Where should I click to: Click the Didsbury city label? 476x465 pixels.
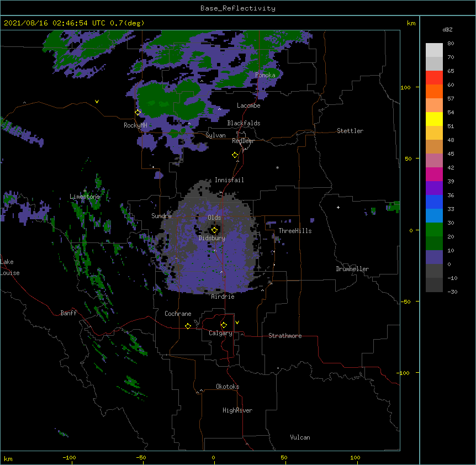pyautogui.click(x=211, y=238)
